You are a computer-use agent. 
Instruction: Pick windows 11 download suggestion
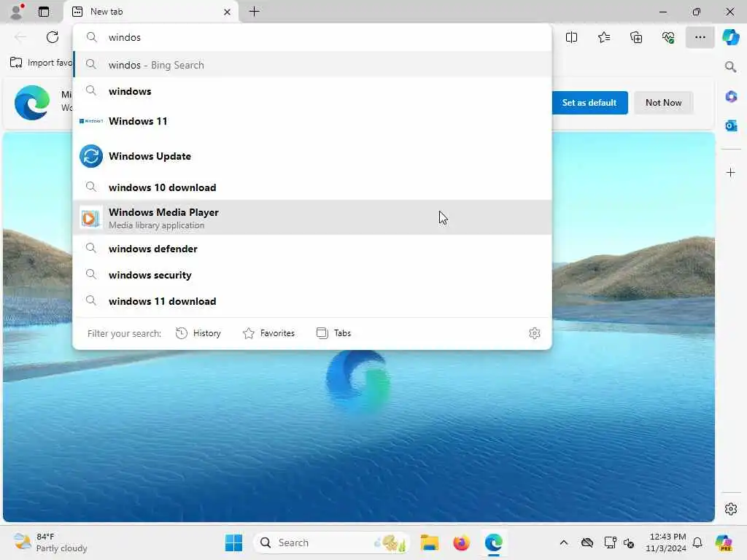[312, 301]
